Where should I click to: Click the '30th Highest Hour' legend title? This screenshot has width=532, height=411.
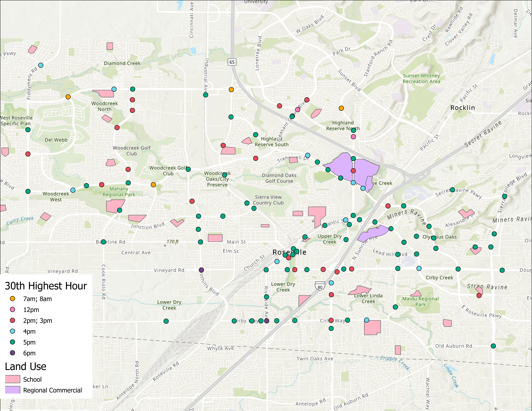pos(46,286)
